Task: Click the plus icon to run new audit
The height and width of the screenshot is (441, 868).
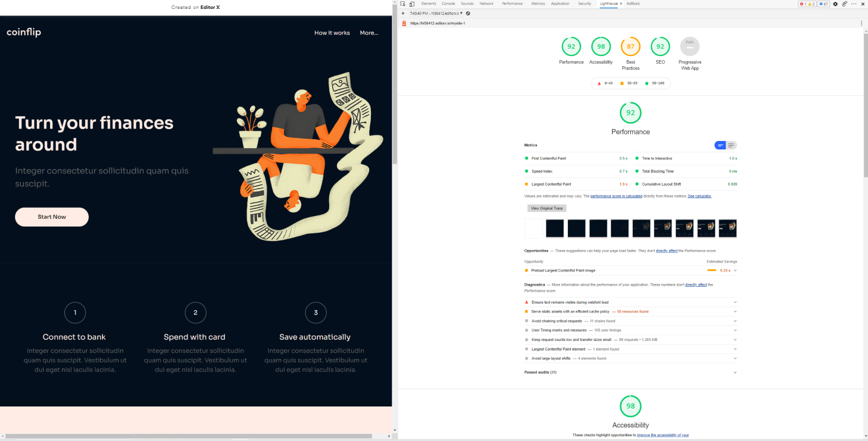Action: click(404, 14)
